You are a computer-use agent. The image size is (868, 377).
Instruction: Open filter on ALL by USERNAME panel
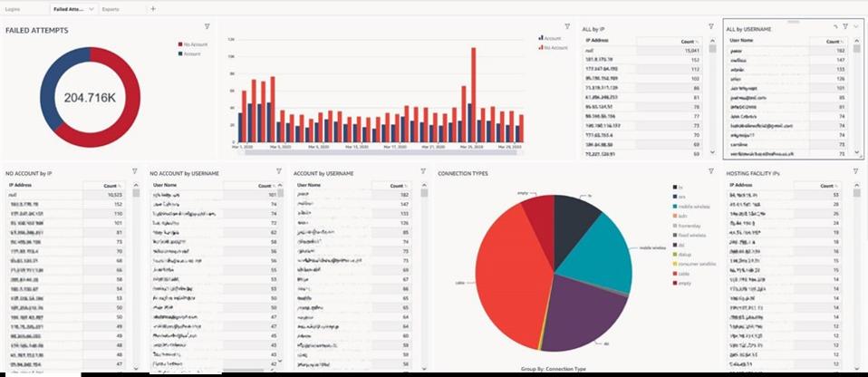click(x=845, y=27)
